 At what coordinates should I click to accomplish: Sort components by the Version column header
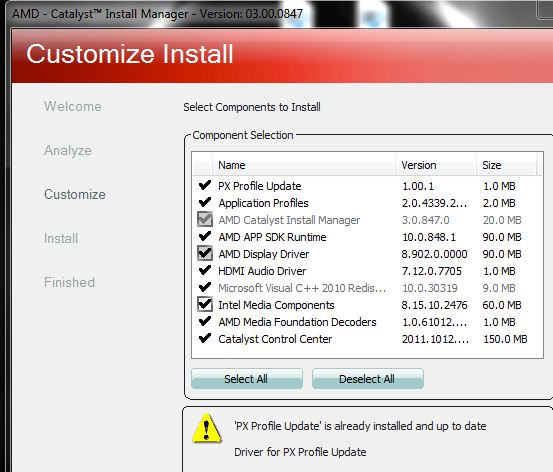click(x=436, y=165)
